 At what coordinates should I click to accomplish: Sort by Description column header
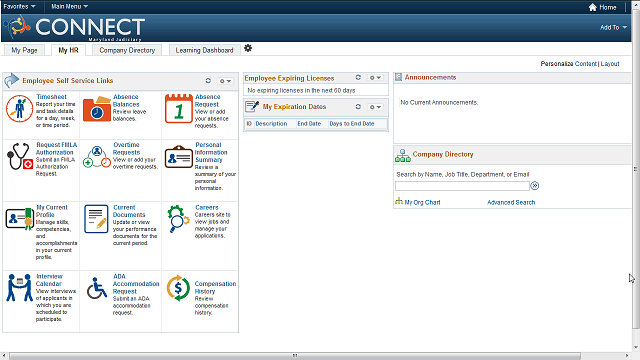[x=271, y=124]
